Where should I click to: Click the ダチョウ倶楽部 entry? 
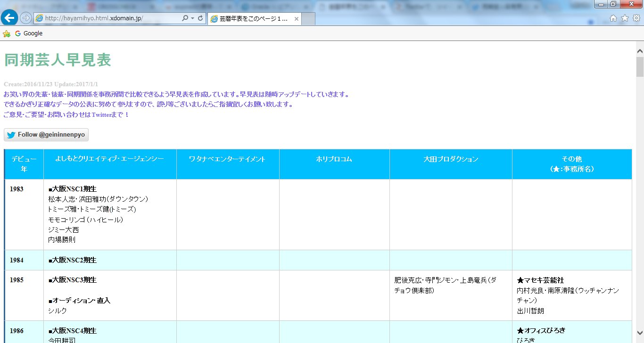point(446,285)
